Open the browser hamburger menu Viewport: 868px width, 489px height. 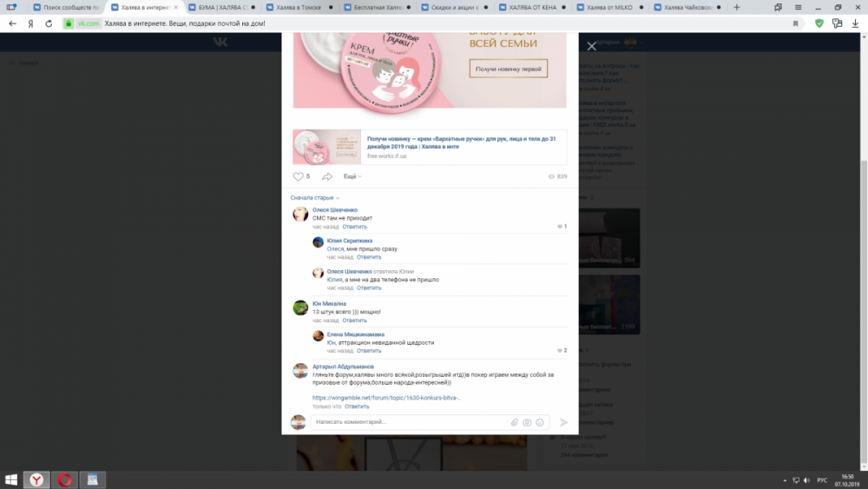coord(798,7)
